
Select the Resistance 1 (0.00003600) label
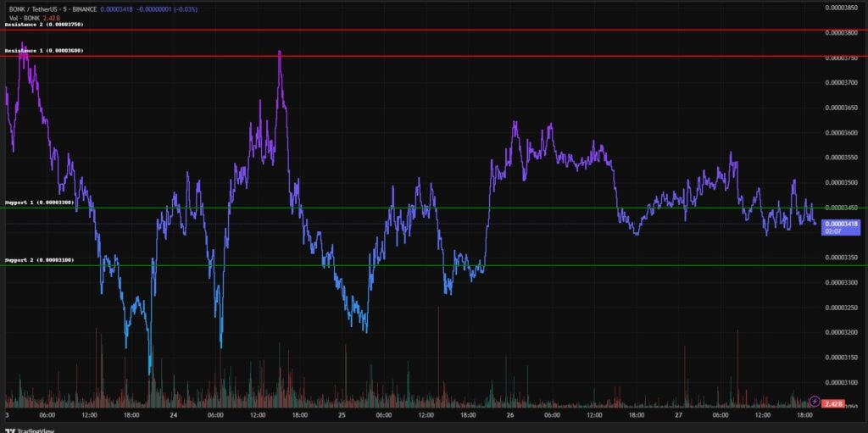click(x=44, y=51)
